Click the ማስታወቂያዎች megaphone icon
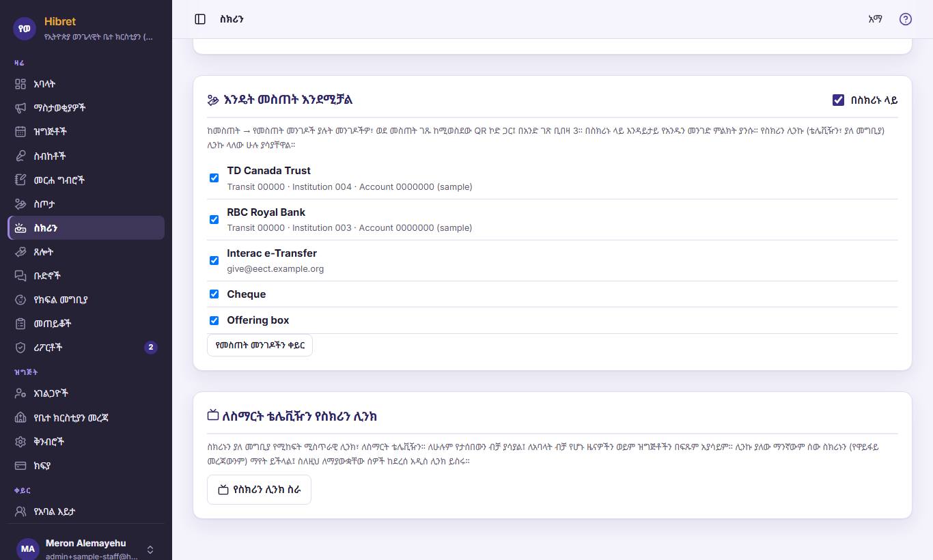Image resolution: width=933 pixels, height=560 pixels. point(20,108)
